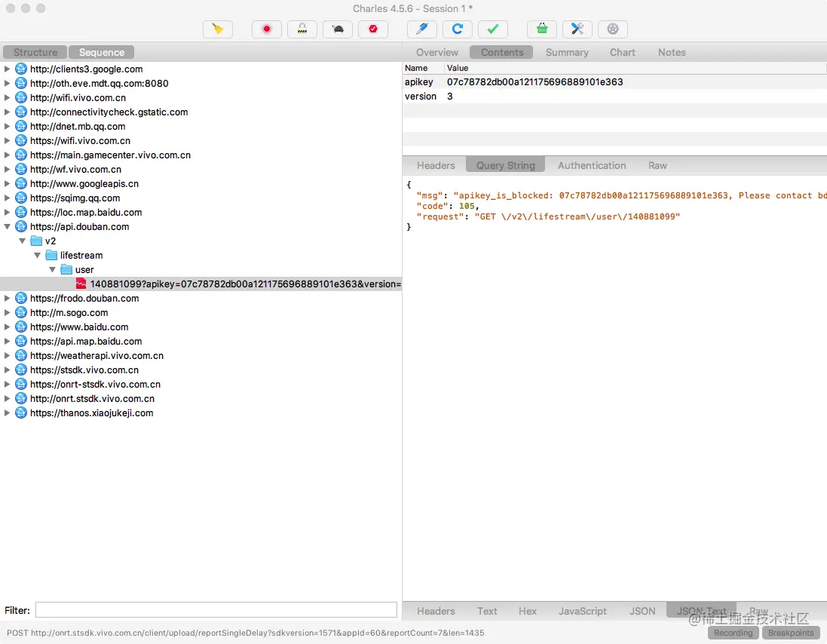Show request Raw tab
The height and width of the screenshot is (644, 827).
[x=657, y=165]
